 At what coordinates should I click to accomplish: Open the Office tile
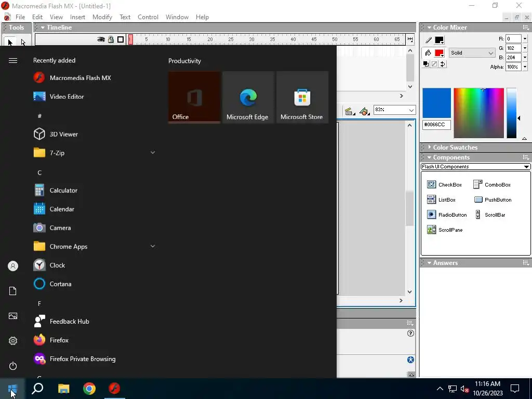point(194,97)
